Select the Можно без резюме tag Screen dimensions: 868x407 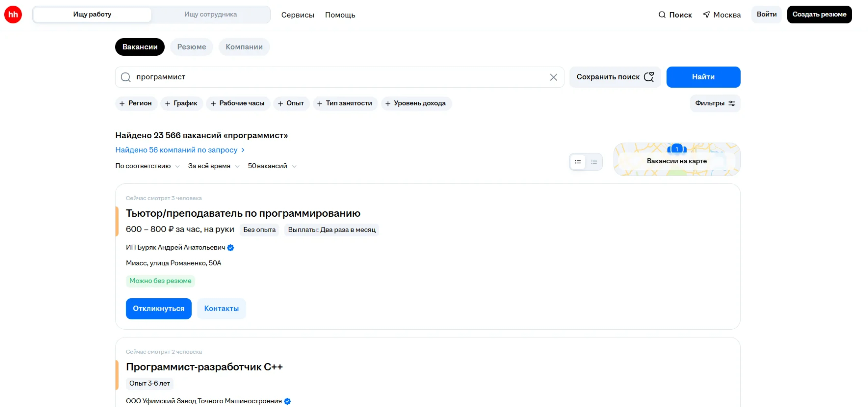[160, 281]
